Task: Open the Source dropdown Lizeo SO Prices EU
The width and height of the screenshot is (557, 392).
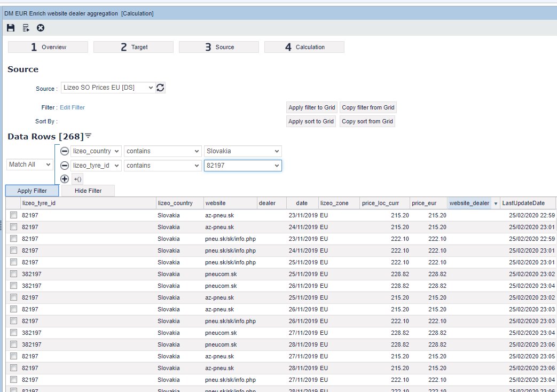Action: tap(107, 88)
